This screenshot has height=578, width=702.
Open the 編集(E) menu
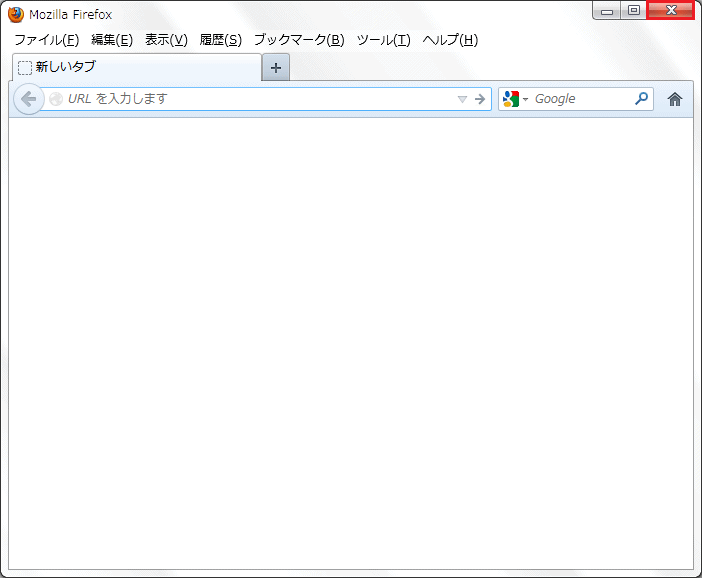(x=112, y=40)
